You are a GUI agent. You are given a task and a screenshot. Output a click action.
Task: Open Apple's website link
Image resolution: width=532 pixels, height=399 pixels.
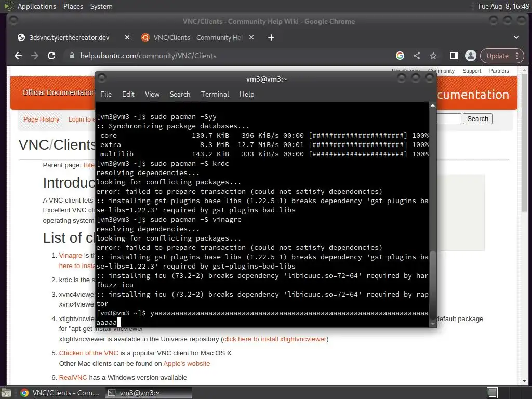[187, 363]
